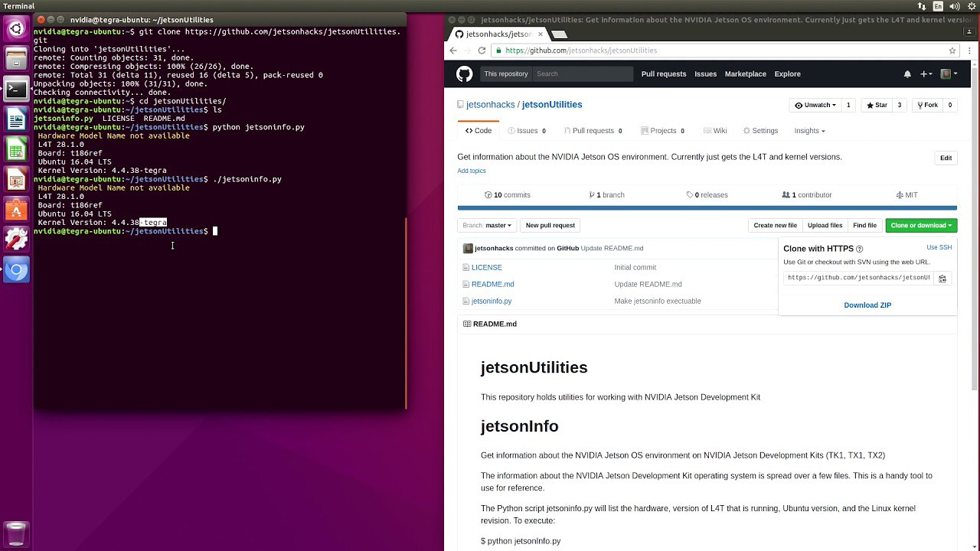Open a new browser tab
Screen dimensions: 980x551
[560, 34]
